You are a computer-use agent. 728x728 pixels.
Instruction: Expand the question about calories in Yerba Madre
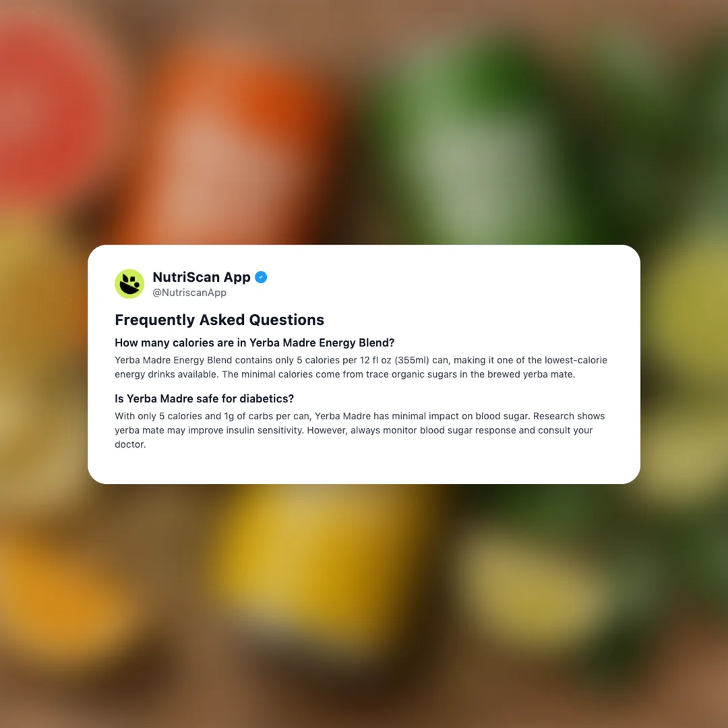[x=254, y=342]
